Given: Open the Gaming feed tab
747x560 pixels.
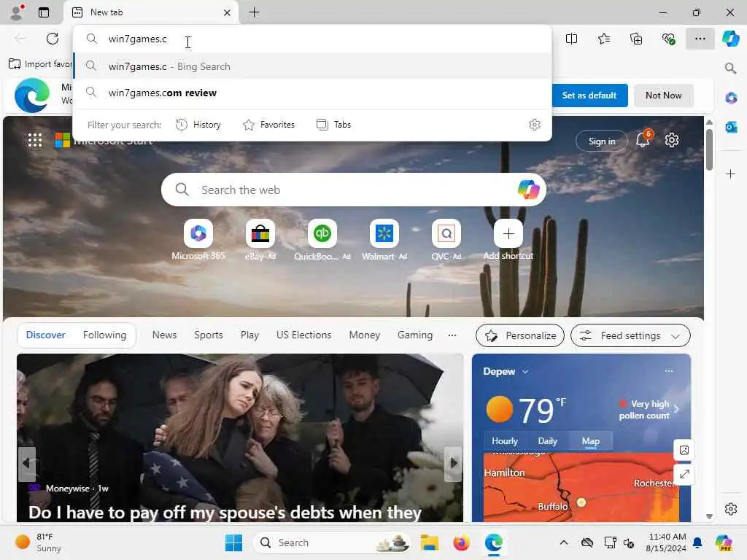Looking at the screenshot, I should pyautogui.click(x=415, y=335).
